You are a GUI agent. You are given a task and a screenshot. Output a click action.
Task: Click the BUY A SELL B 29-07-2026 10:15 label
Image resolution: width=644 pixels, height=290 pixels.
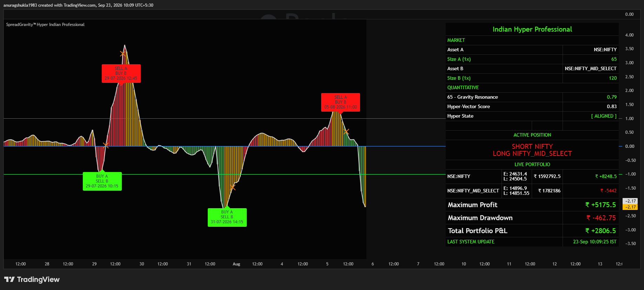click(x=102, y=181)
